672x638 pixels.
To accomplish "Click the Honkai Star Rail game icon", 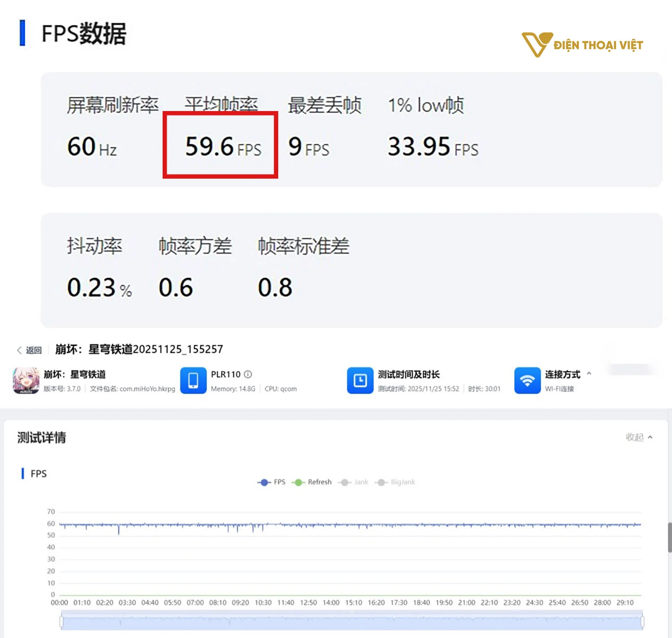I will (x=26, y=381).
